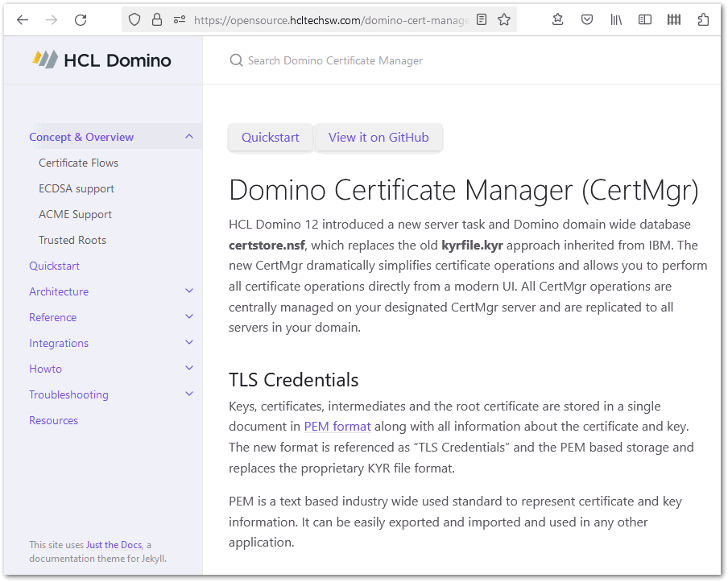Toggle the sidebar panel icon
The height and width of the screenshot is (582, 728).
click(x=645, y=19)
